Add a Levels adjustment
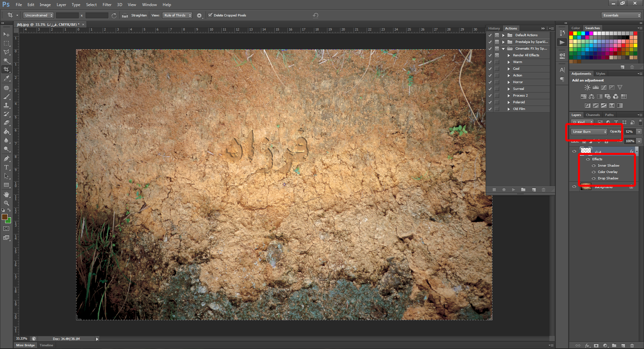 pos(595,87)
